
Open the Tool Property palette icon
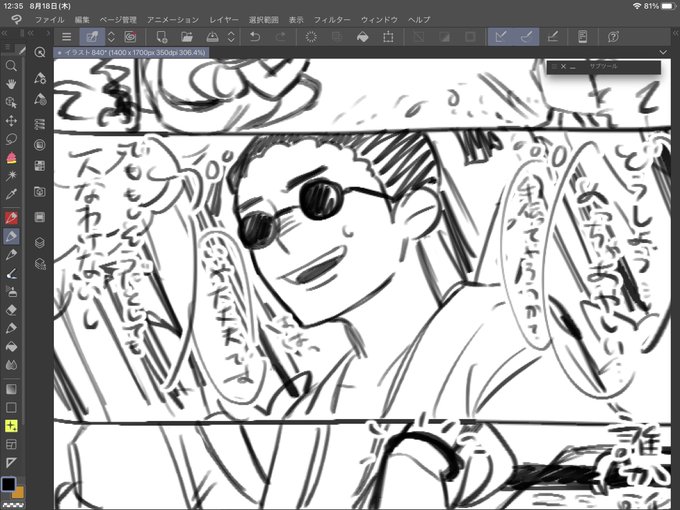click(x=40, y=100)
